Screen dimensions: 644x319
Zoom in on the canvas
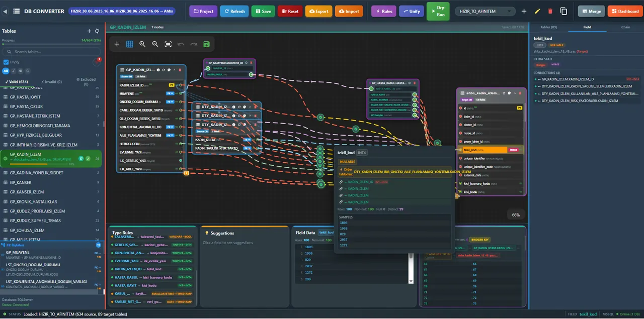coord(142,44)
